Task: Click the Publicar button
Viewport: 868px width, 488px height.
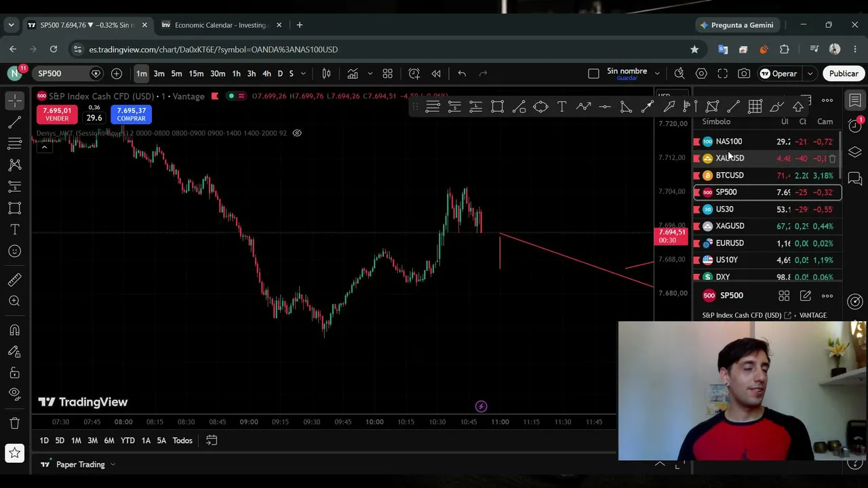Action: pyautogui.click(x=844, y=73)
